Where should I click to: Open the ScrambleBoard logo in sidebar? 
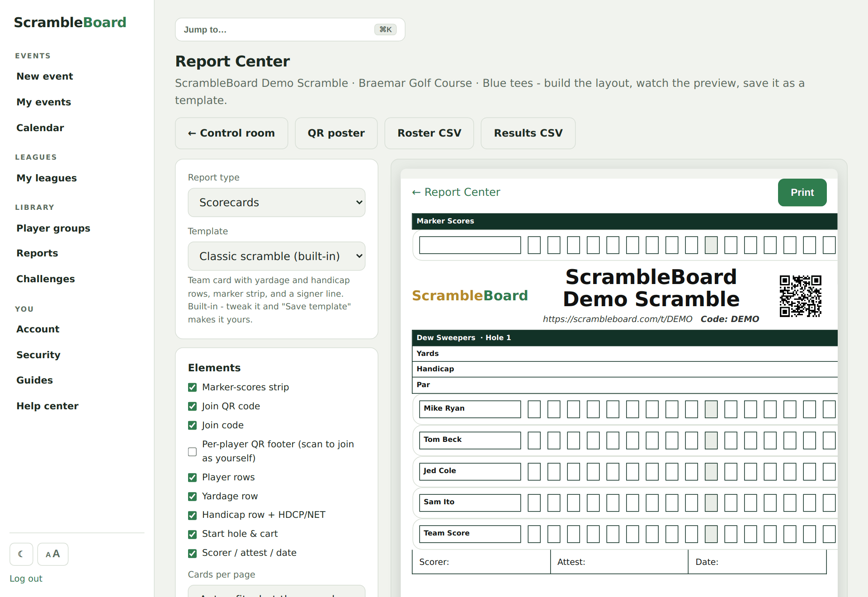coord(70,22)
